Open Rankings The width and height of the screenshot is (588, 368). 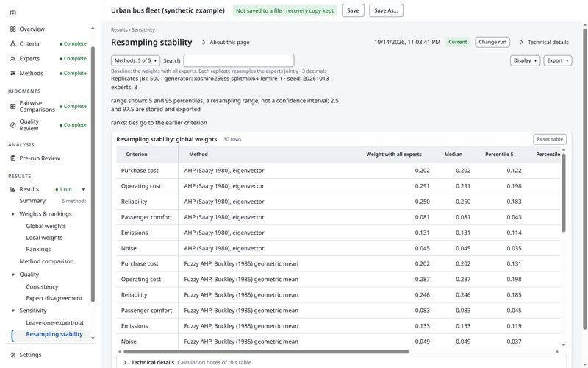[38, 250]
